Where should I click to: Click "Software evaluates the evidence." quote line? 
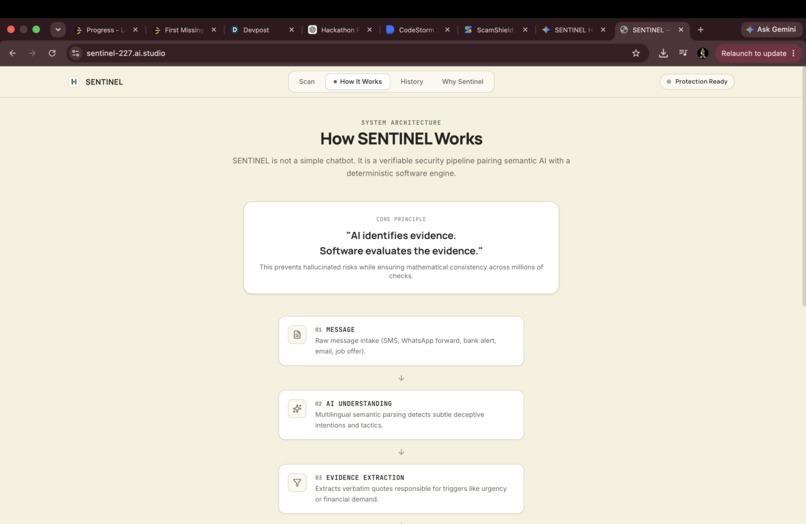(401, 251)
